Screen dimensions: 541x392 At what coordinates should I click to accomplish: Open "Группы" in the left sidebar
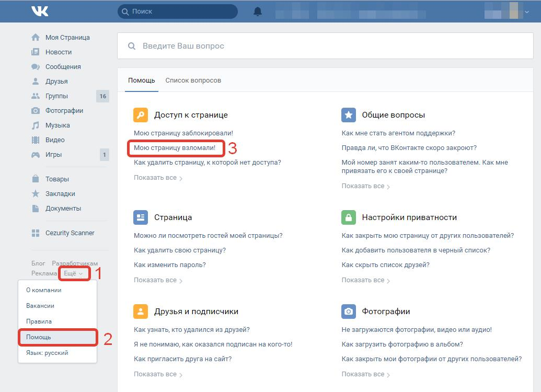point(56,96)
